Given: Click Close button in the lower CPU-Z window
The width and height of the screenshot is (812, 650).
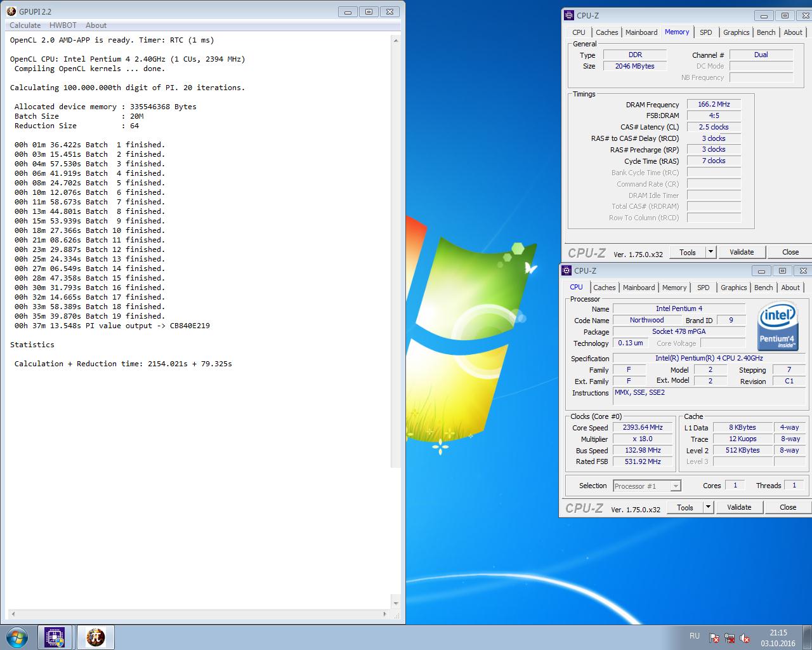Looking at the screenshot, I should [788, 507].
